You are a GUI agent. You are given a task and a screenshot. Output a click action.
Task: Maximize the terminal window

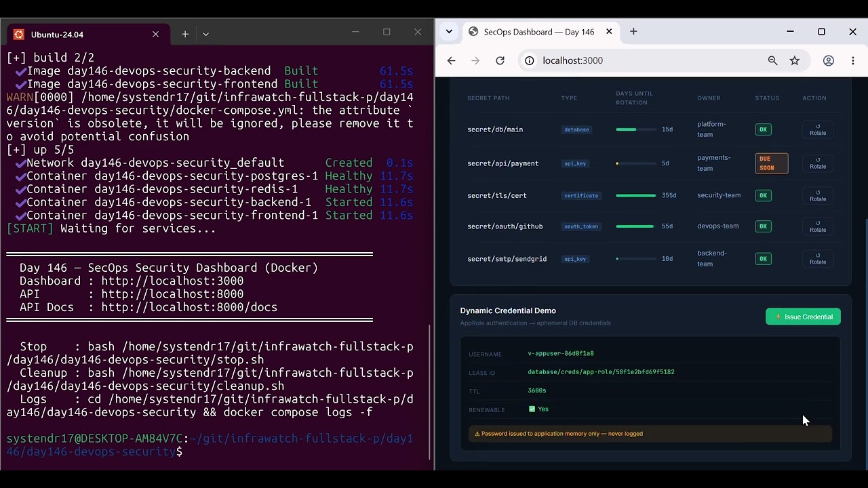click(x=387, y=32)
